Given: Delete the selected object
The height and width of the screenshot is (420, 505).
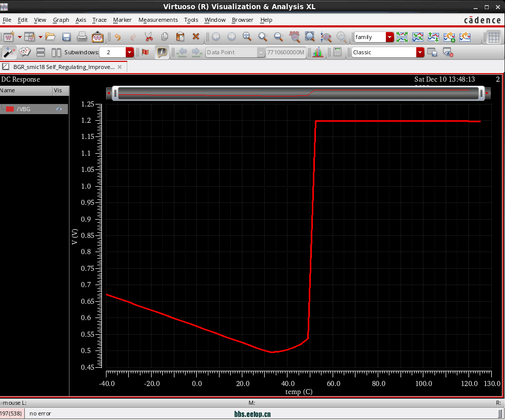Looking at the screenshot, I should point(196,37).
